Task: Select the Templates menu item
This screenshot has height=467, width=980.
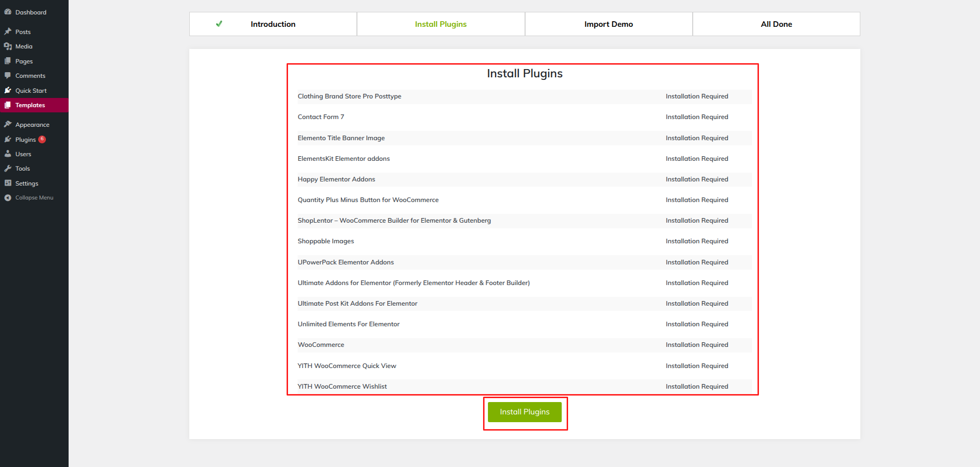Action: (x=34, y=105)
